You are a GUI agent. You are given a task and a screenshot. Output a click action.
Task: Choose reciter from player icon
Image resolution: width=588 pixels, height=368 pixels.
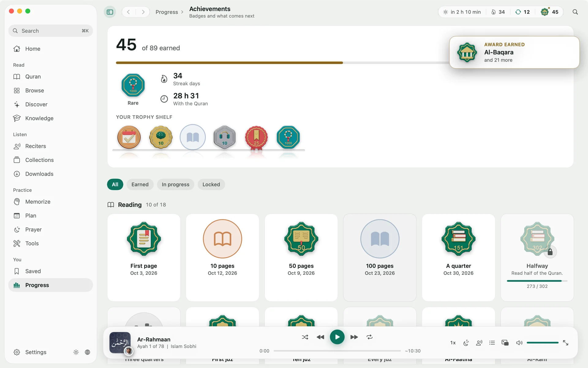(x=479, y=343)
